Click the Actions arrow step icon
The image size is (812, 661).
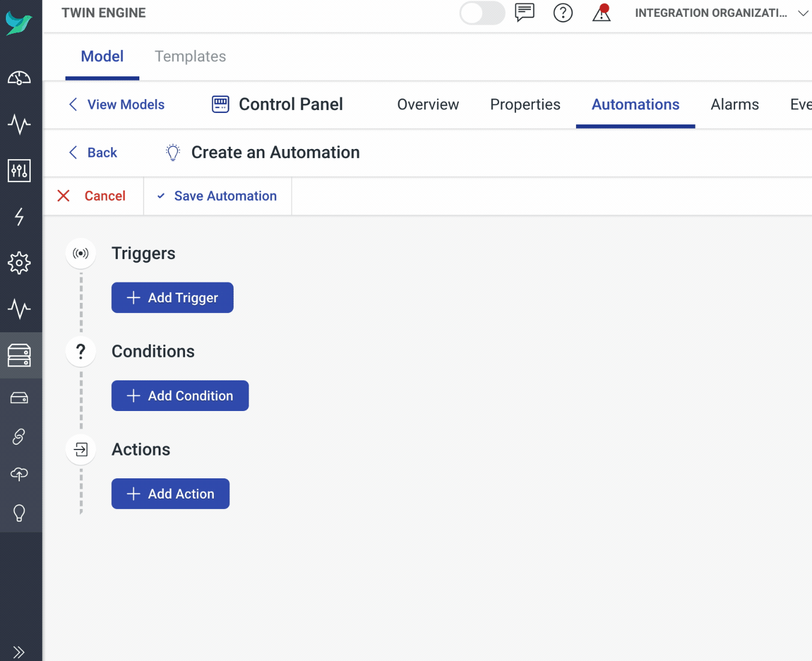click(80, 449)
